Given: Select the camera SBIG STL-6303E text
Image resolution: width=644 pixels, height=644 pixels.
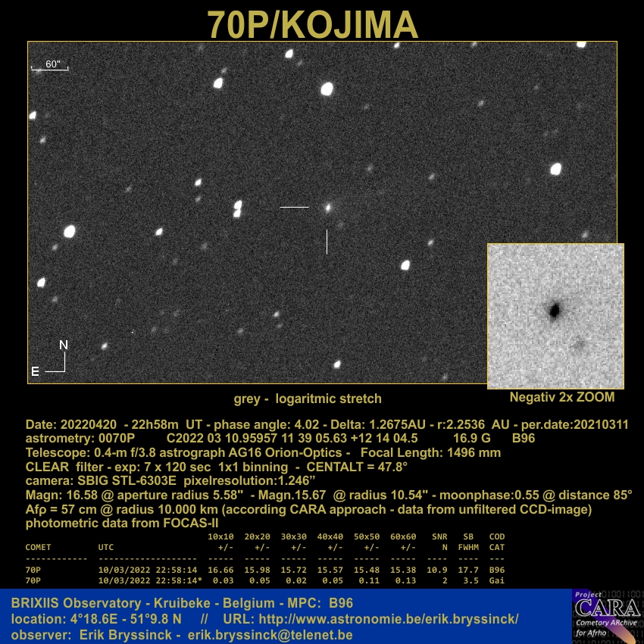Looking at the screenshot, I should pos(101,480).
